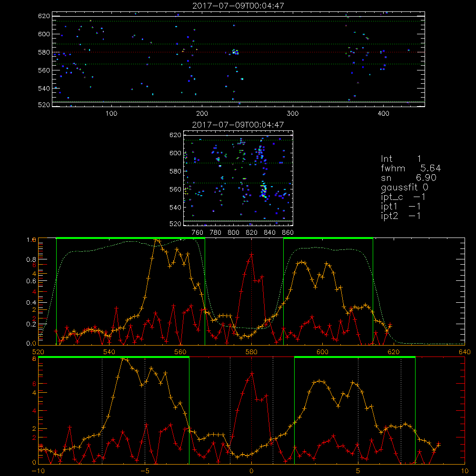The height and width of the screenshot is (476, 476).
Task: Click the right green bar atop the upper profile plot
Action: [x=328, y=238]
